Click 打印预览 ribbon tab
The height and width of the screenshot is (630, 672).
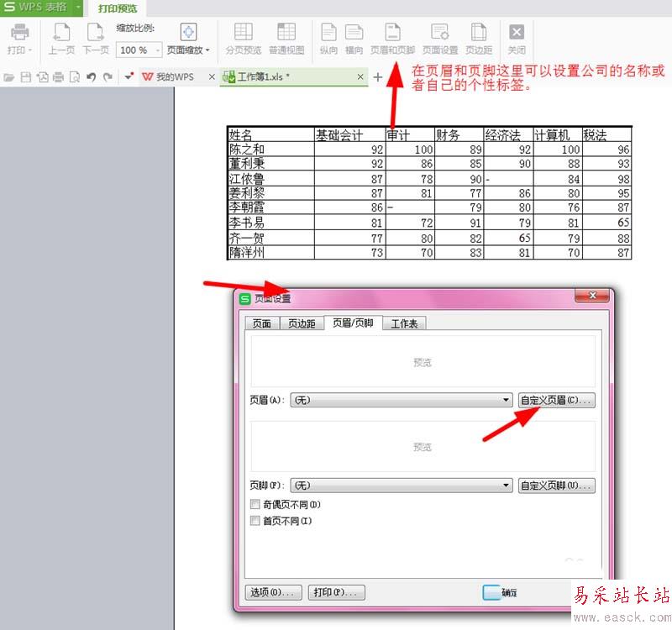[x=118, y=8]
